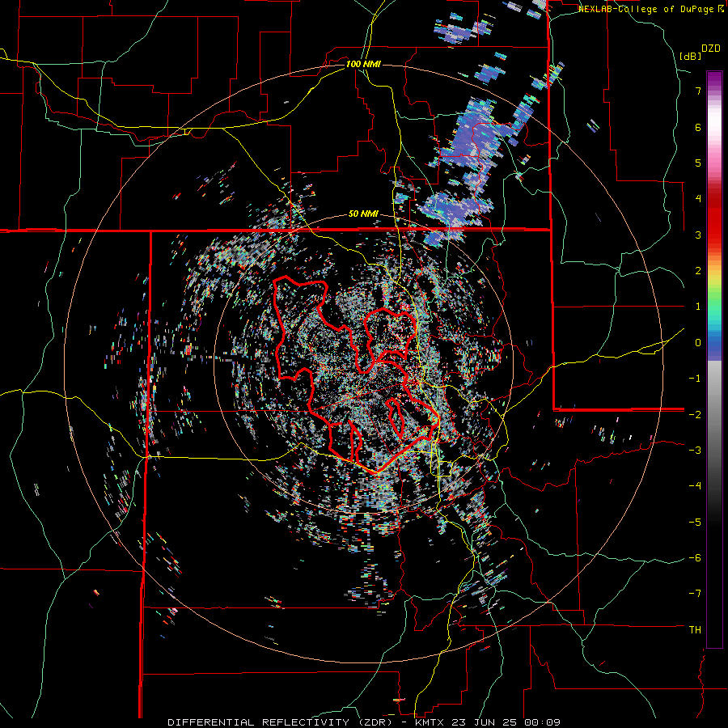The width and height of the screenshot is (728, 728).
Task: Click the -5 value on the color scale
Action: click(695, 522)
